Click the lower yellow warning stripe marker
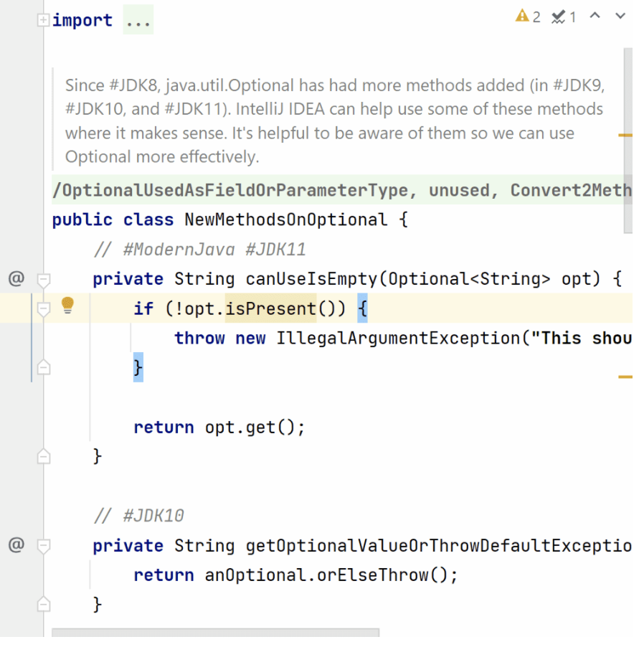Viewport: 644px width, 647px height. tap(625, 376)
